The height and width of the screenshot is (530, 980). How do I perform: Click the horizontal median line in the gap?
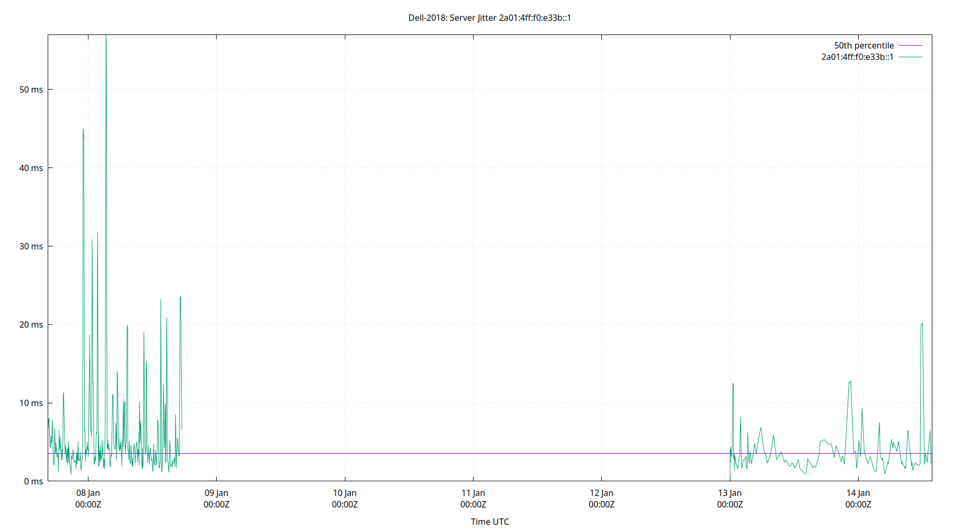click(477, 453)
